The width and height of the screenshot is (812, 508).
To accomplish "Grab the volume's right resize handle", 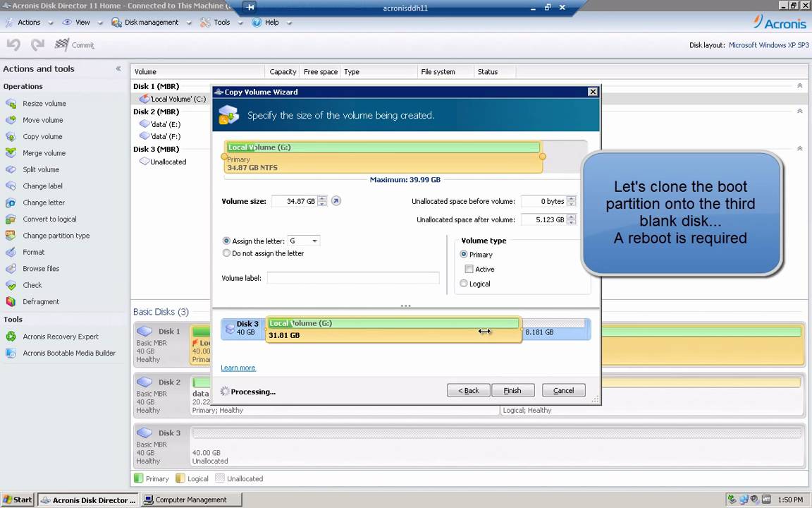I will (542, 157).
